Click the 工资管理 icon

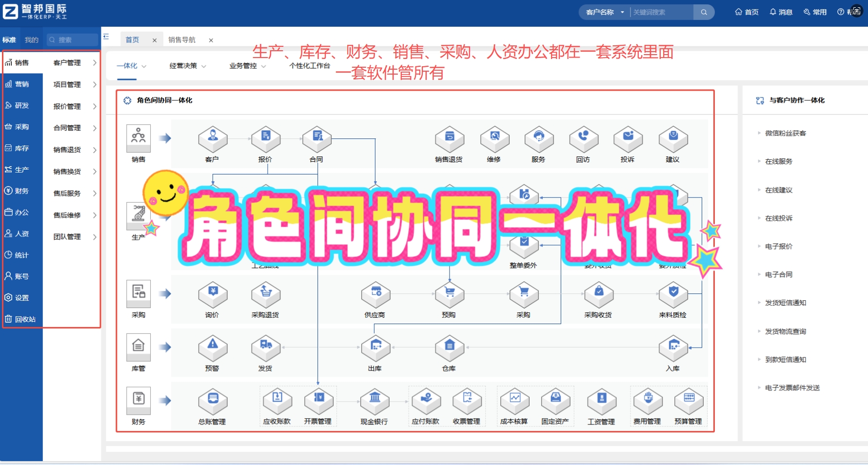click(x=602, y=402)
